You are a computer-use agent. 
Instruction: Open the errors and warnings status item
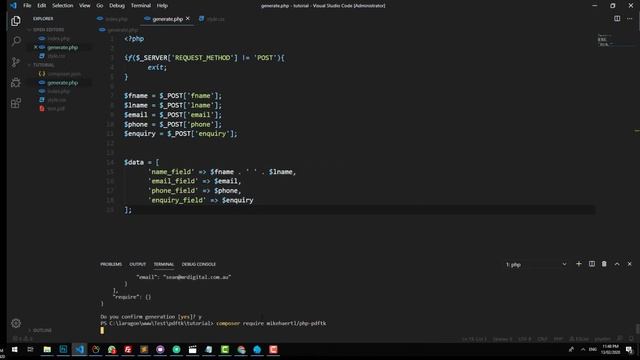point(22,339)
